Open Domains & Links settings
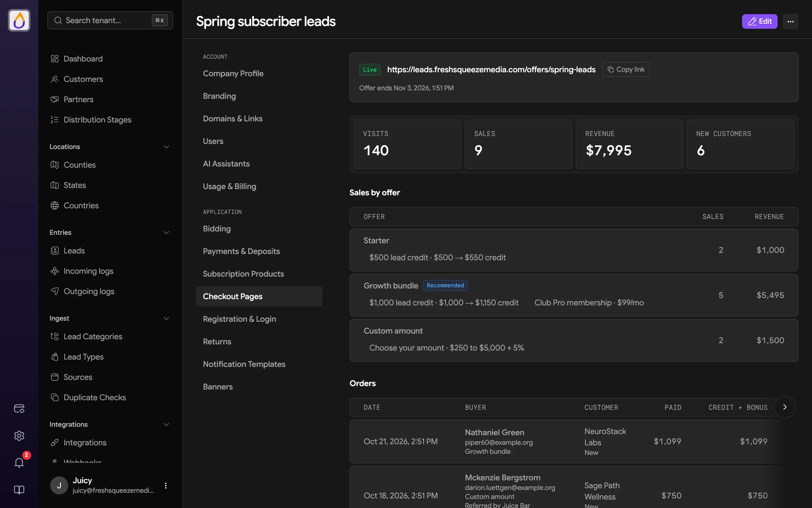Screen dimensions: 812x508 [233, 119]
